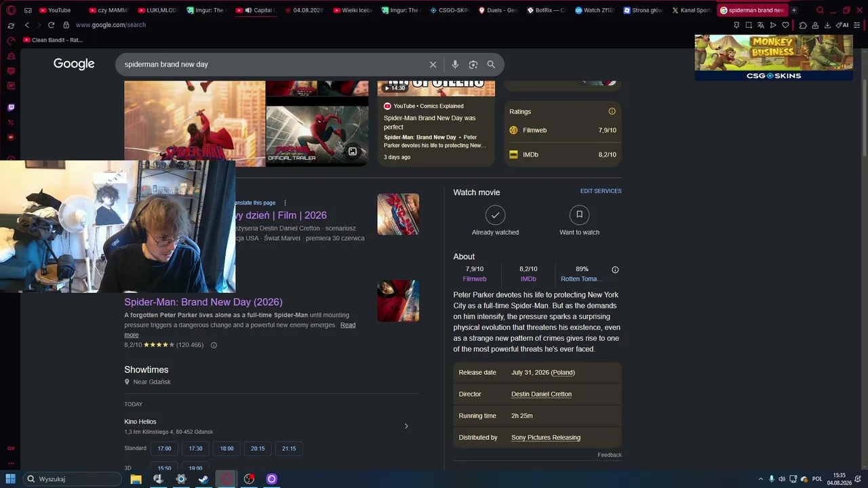The height and width of the screenshot is (488, 868).
Task: Open Google search by image camera icon
Action: point(473,64)
